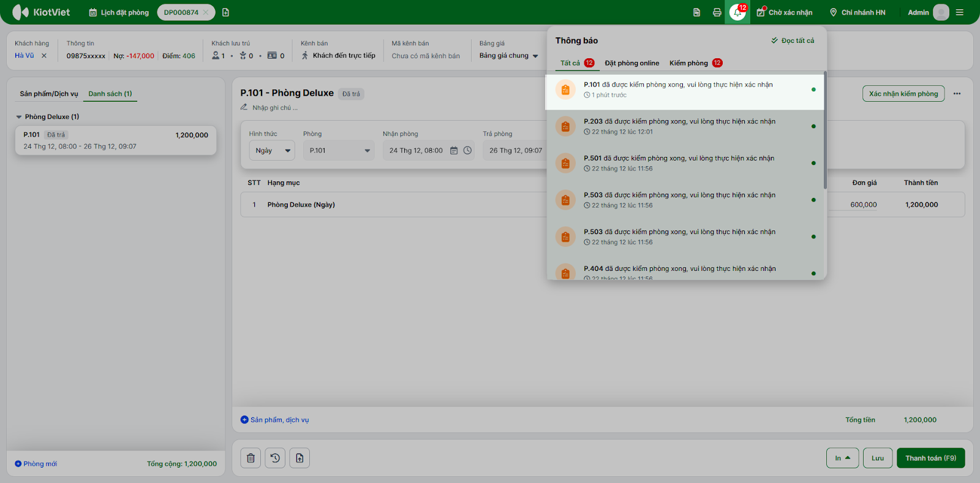Click the Đã trả status badge in header
This screenshot has height=483, width=980.
(x=351, y=94)
